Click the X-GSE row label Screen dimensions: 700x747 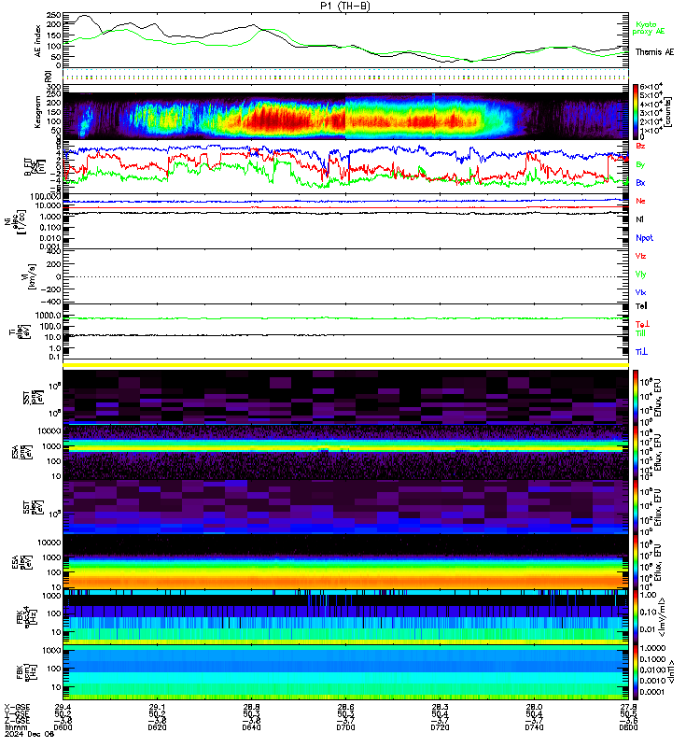point(17,707)
